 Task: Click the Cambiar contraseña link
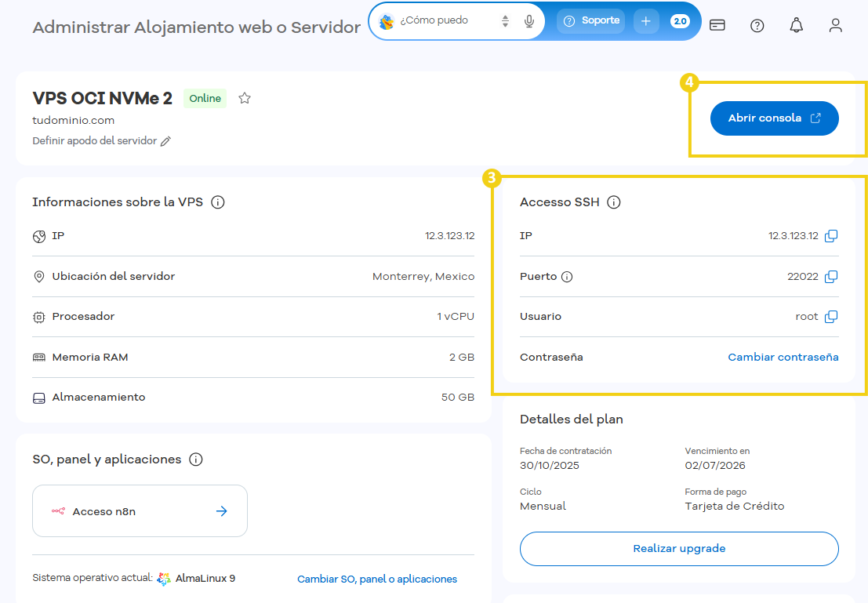coord(783,357)
